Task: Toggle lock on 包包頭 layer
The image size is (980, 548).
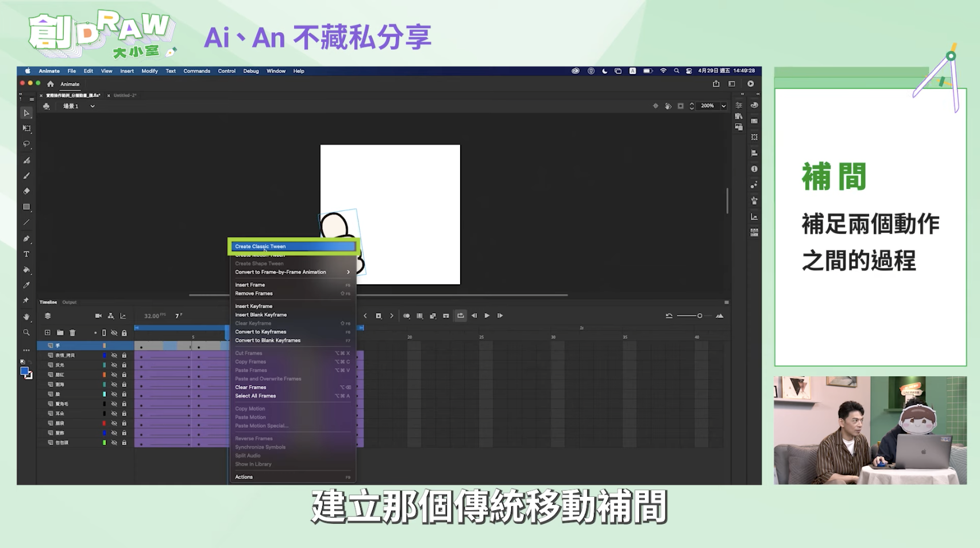Action: click(x=124, y=443)
